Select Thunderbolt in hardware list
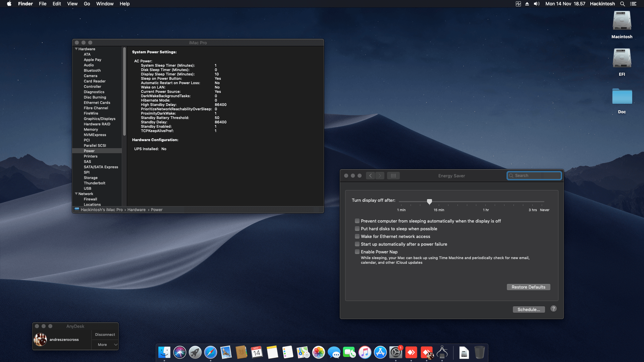Viewport: 644px width, 362px height. [x=94, y=183]
